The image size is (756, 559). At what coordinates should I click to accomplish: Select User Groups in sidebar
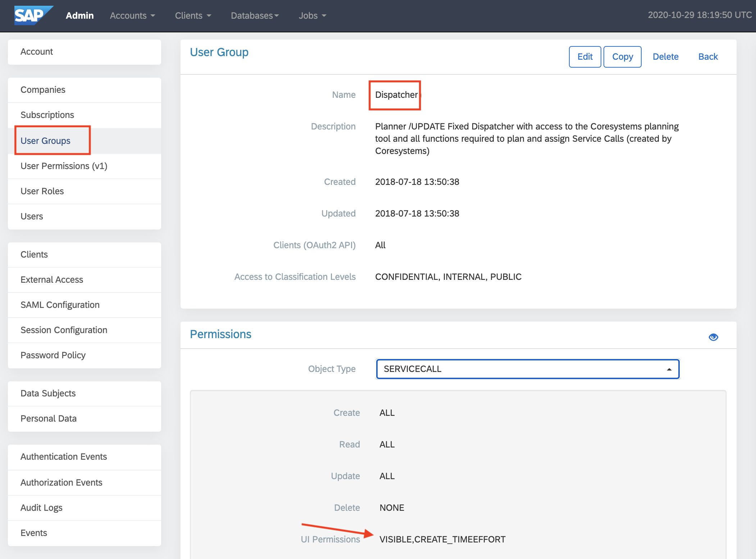[x=46, y=141]
